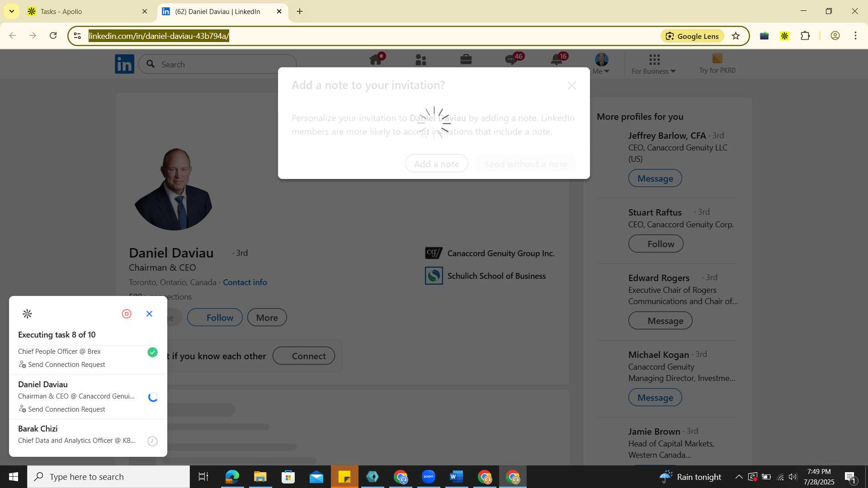868x488 pixels.
Task: Reload the current page
Action: point(53,36)
